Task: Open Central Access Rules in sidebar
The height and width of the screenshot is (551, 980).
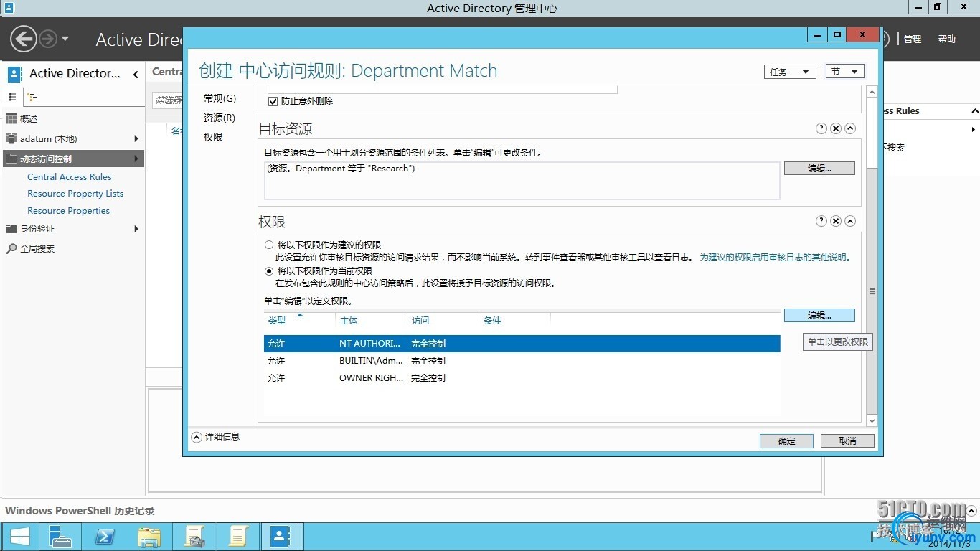Action: tap(70, 176)
